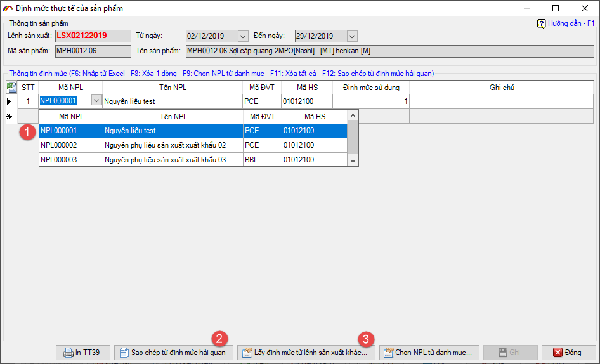This screenshot has height=364, width=600.
Task: Click the Lệnh sản xuất field LSX02122019
Action: point(93,36)
